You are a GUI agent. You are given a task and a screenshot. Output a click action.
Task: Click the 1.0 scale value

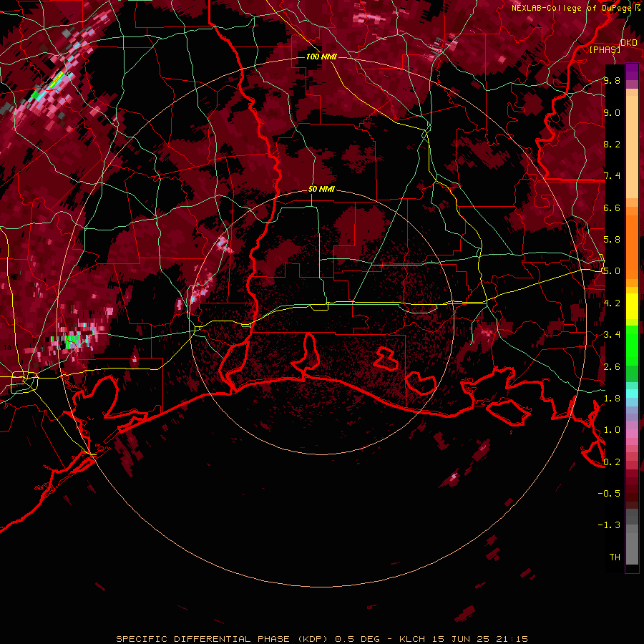(612, 430)
